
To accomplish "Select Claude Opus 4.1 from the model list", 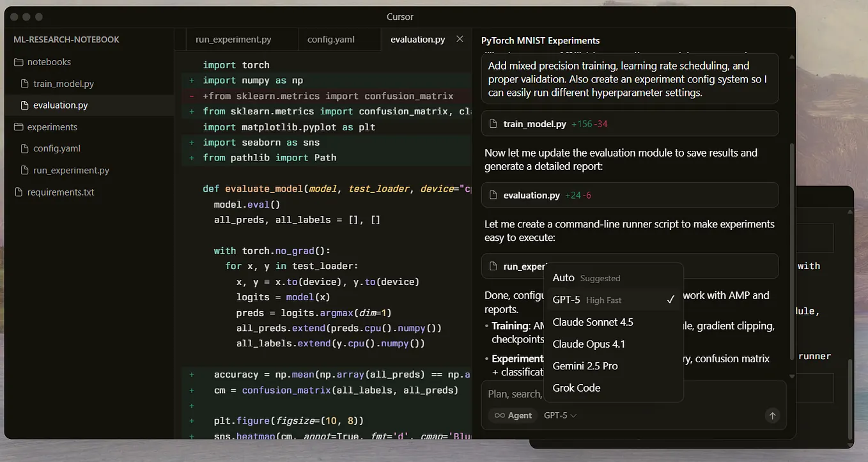I will pos(589,344).
